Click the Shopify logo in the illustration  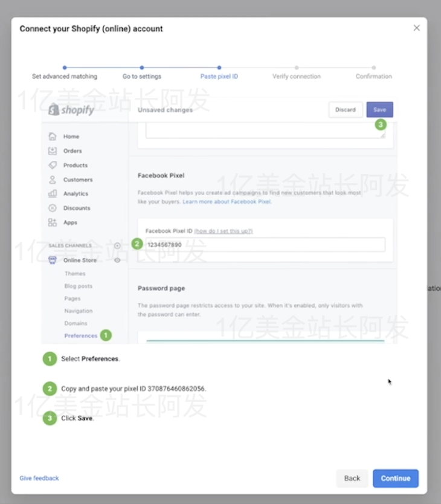71,109
